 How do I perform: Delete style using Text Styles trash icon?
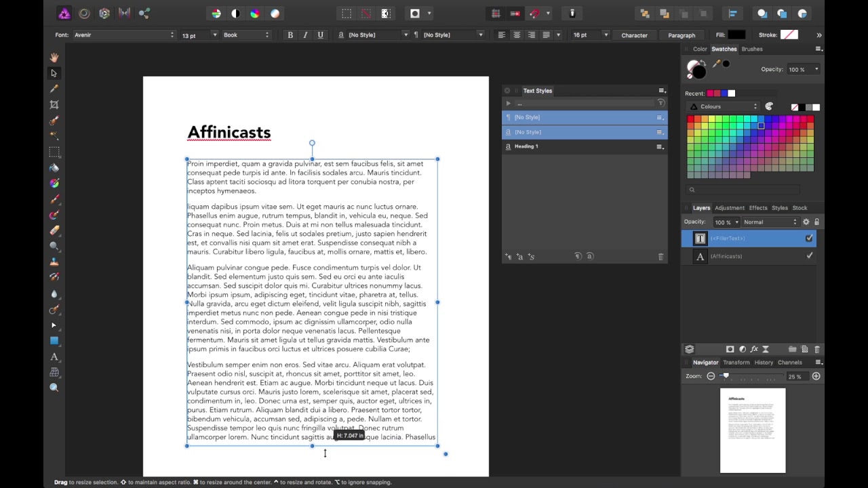coord(660,257)
